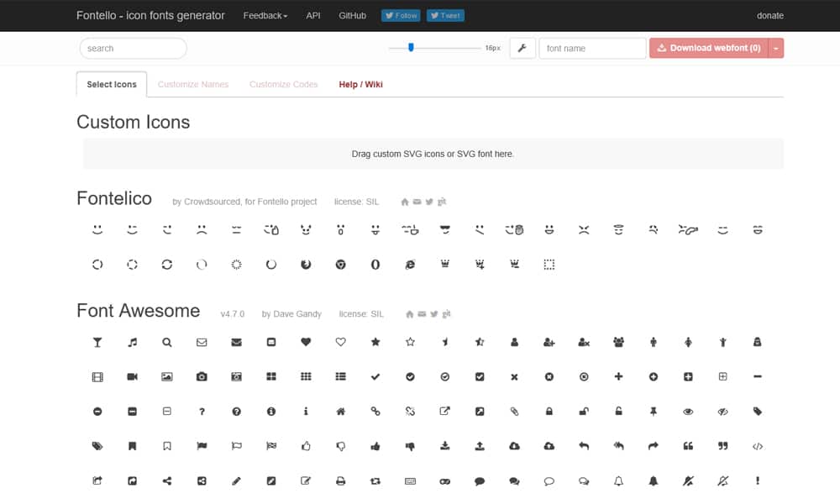Select the Chrome browser icon in Fontelico
840x504 pixels.
coord(340,265)
